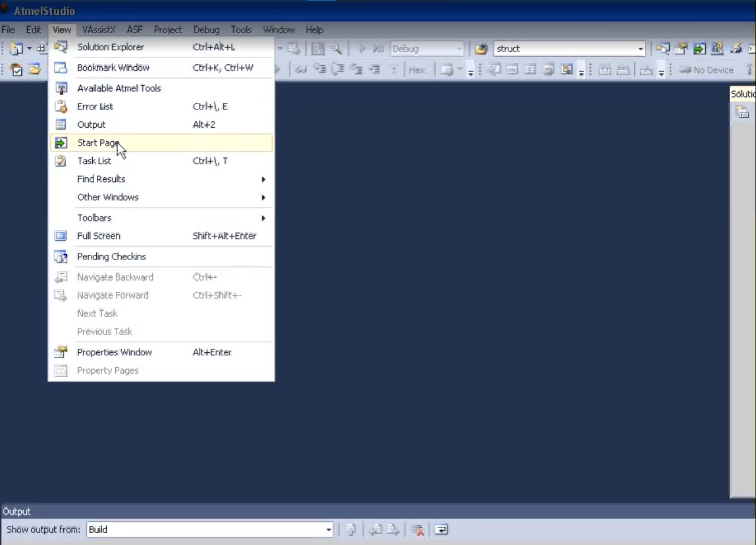Click Solution Explorer toolbar icon at top right
Screen dimensions: 756x545
click(x=663, y=49)
